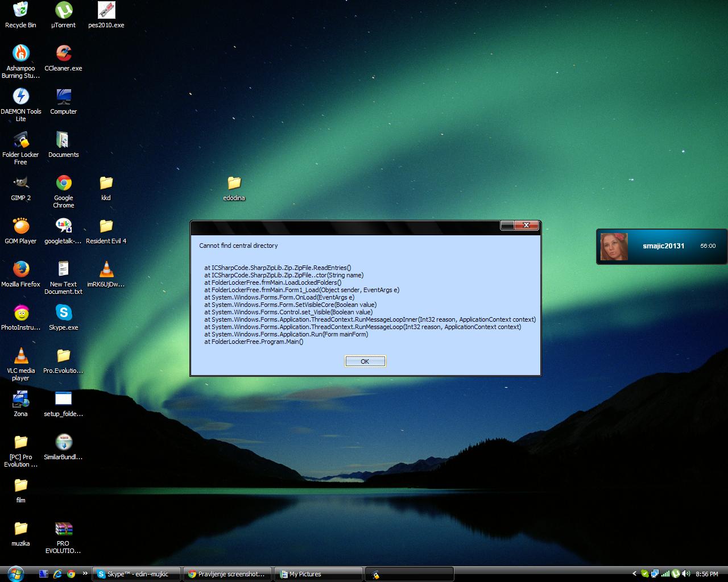728x582 pixels.
Task: Select the imRK6UjDw VLC file icon
Action: click(x=106, y=275)
